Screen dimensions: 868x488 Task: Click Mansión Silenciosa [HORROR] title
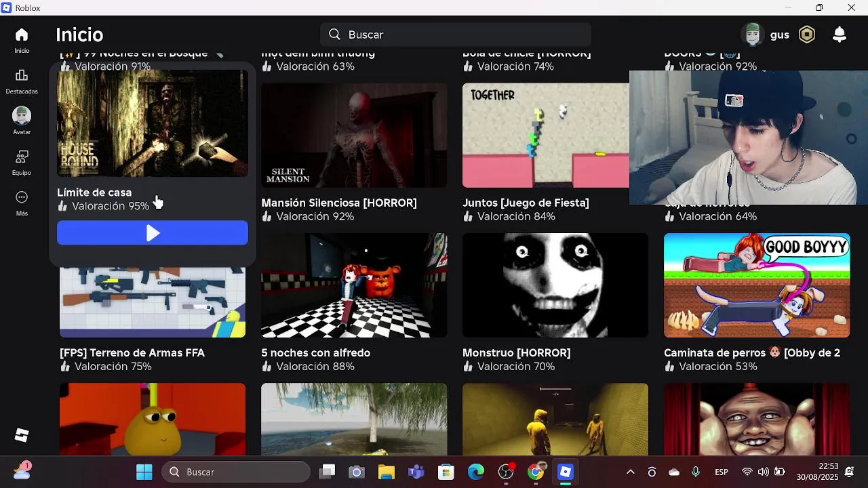pos(339,203)
